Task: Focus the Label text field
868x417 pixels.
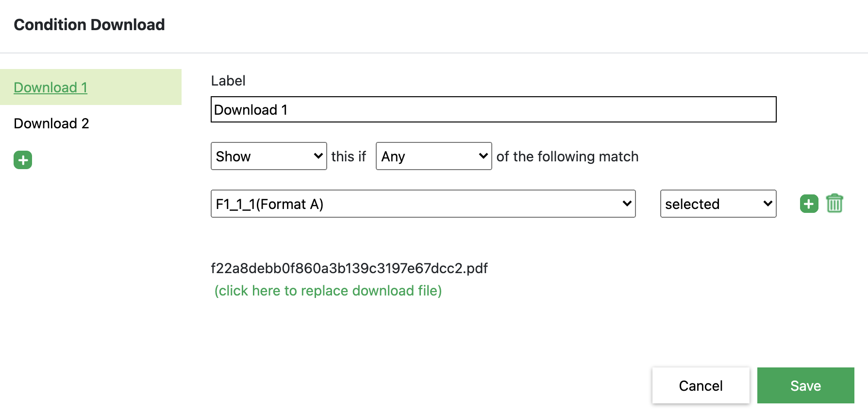Action: pos(493,110)
